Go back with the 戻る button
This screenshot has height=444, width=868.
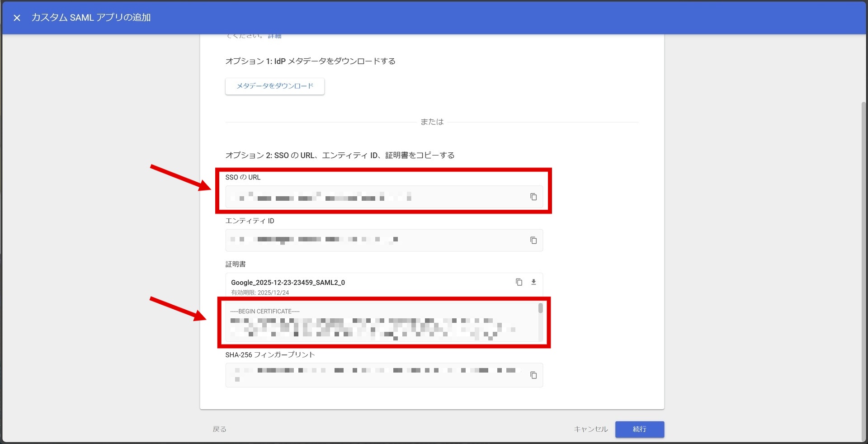click(219, 429)
